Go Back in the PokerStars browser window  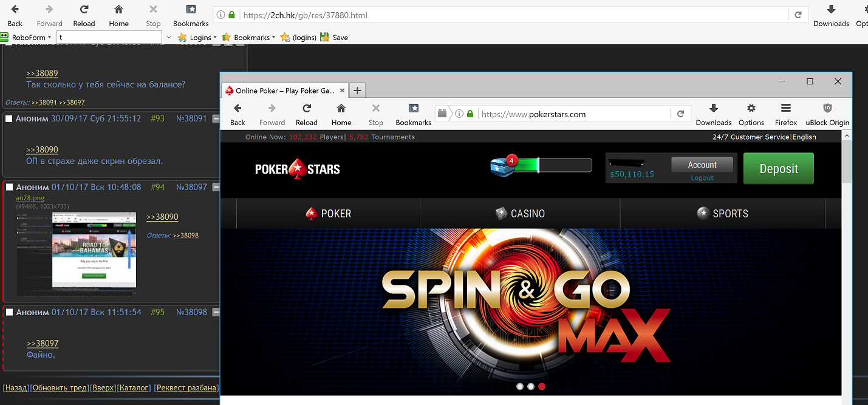click(238, 114)
